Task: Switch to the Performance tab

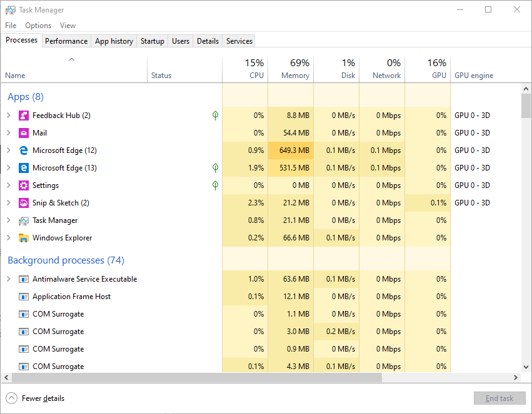Action: (66, 41)
